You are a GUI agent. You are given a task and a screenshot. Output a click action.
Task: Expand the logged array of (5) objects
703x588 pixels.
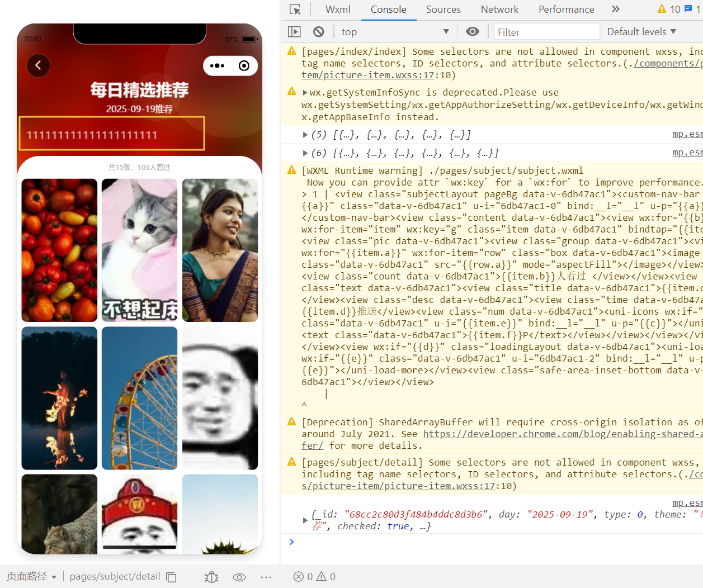[x=305, y=135]
